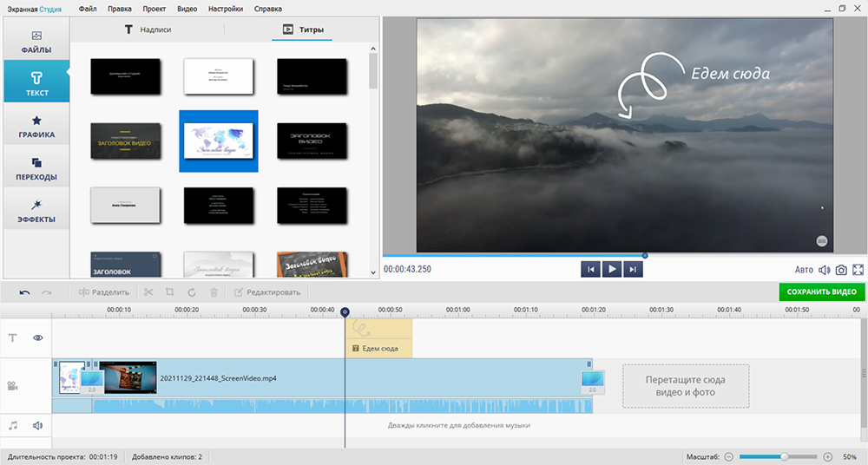The image size is (868, 465).
Task: Open the Видео menu
Action: click(187, 9)
